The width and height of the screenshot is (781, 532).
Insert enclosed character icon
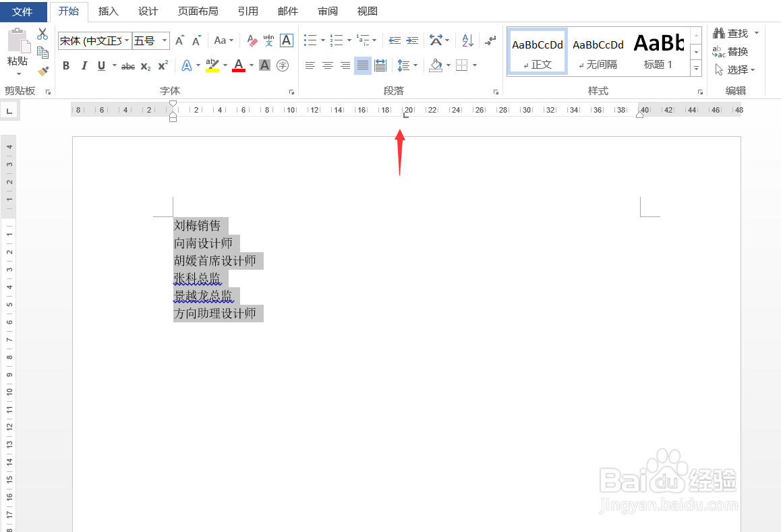tap(283, 65)
